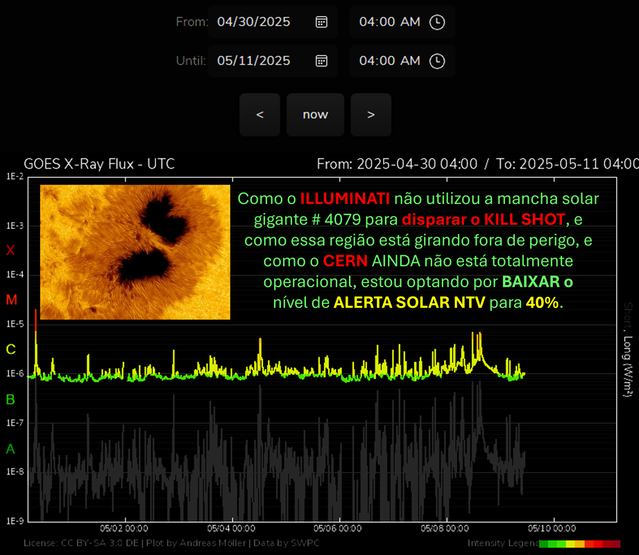Viewport: 639px width, 555px height.
Task: Edit the From date field 04/30/2025
Action: [273, 22]
